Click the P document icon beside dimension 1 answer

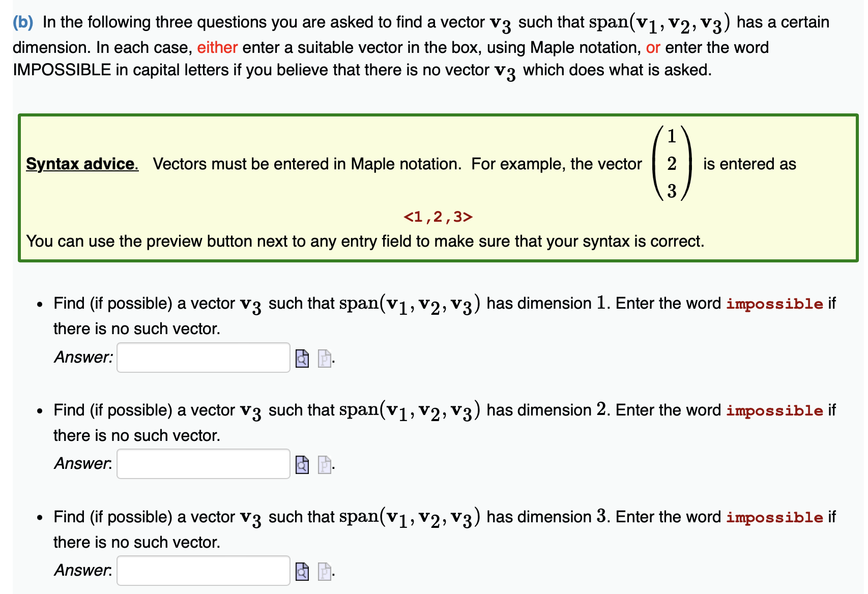324,359
